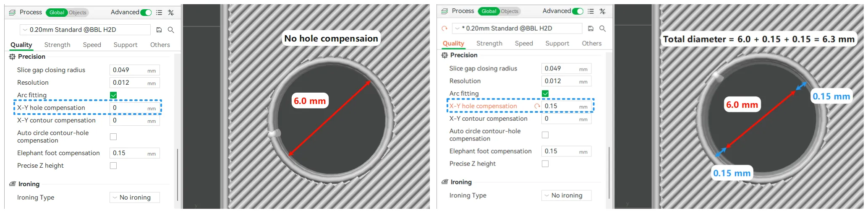Enable Precise Z height in the left panel
868x213 pixels.
tap(113, 166)
